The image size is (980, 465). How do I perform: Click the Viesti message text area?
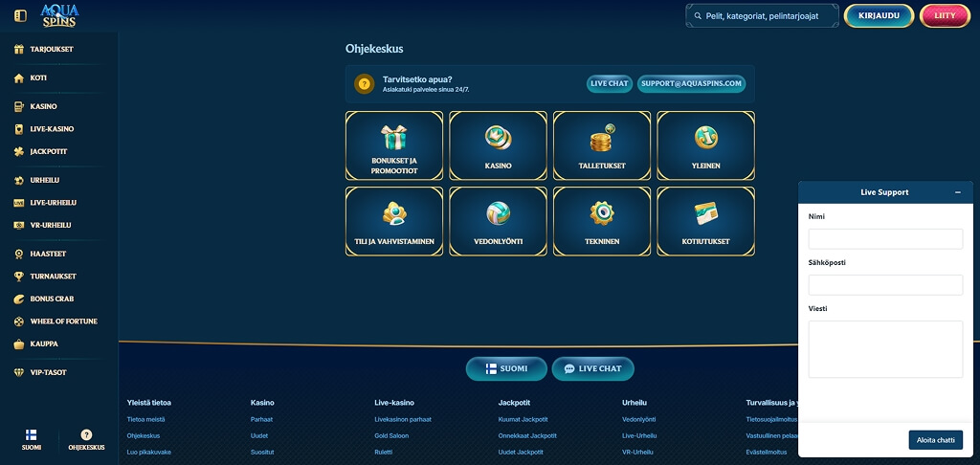tap(885, 349)
